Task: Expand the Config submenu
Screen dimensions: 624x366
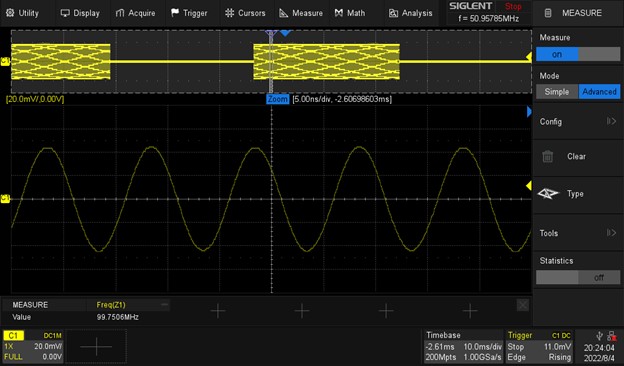Action: pyautogui.click(x=578, y=121)
